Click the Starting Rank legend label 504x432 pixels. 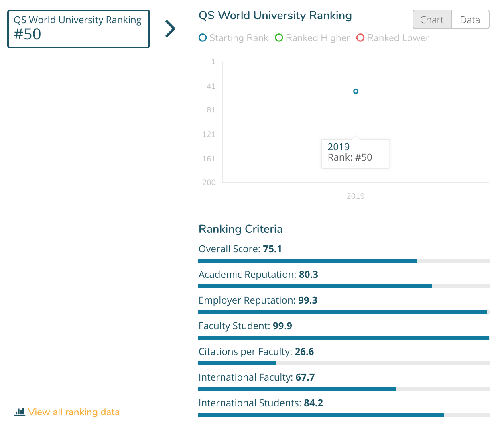(x=239, y=38)
